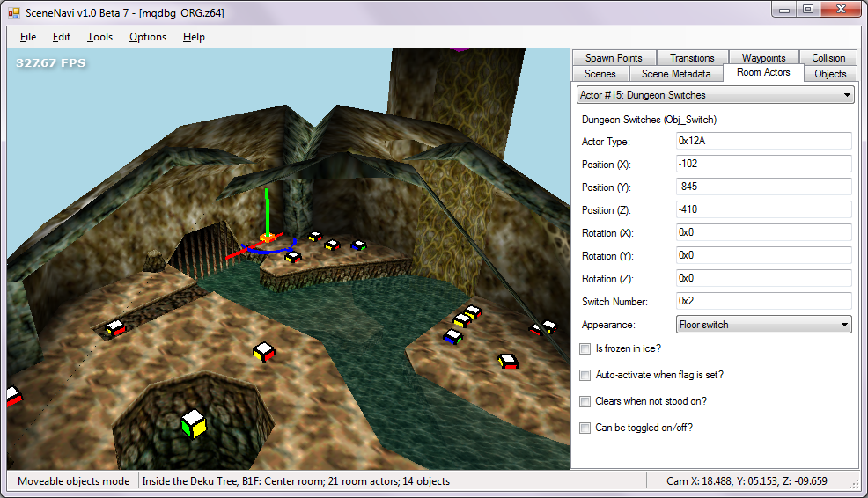This screenshot has width=868, height=498.
Task: Click the Cam X Y Z coordinates status
Action: (747, 481)
